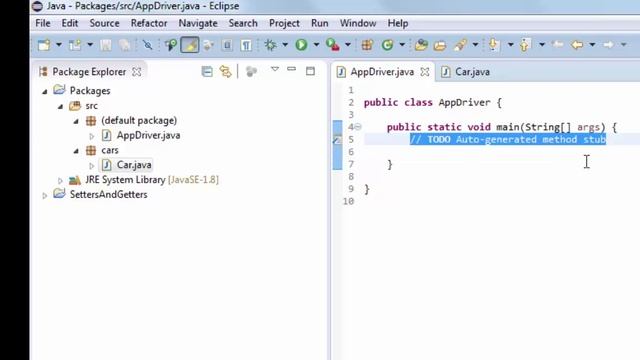Viewport: 640px width, 360px height.
Task: Click the Search flashlight icon
Action: [x=460, y=44]
